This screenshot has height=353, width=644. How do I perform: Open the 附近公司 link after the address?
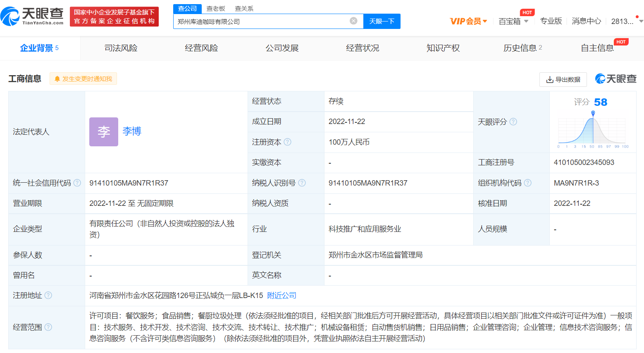281,296
